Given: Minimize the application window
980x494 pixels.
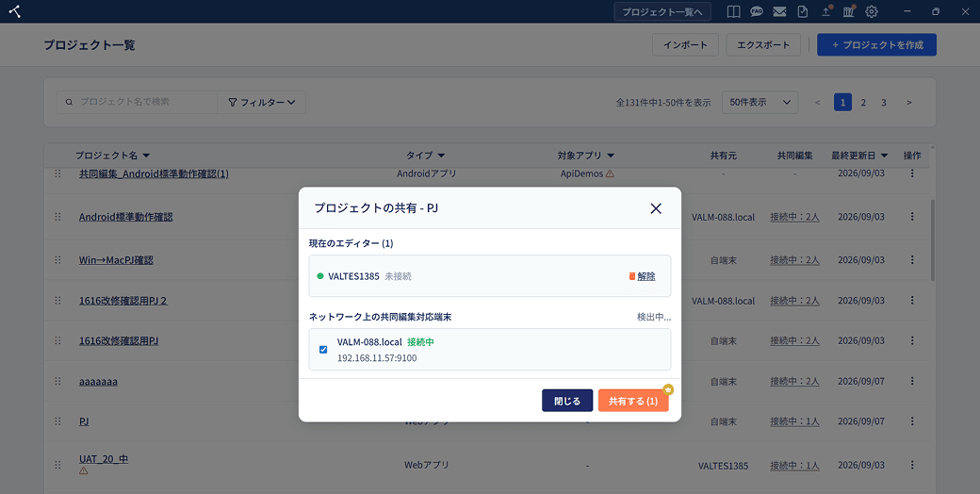Looking at the screenshot, I should point(907,11).
